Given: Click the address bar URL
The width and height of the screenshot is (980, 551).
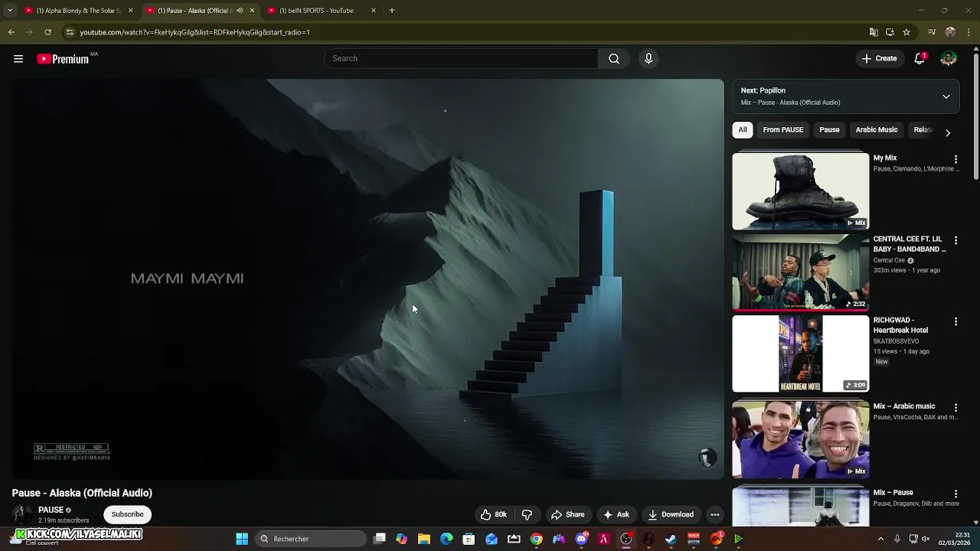Looking at the screenshot, I should (x=194, y=32).
